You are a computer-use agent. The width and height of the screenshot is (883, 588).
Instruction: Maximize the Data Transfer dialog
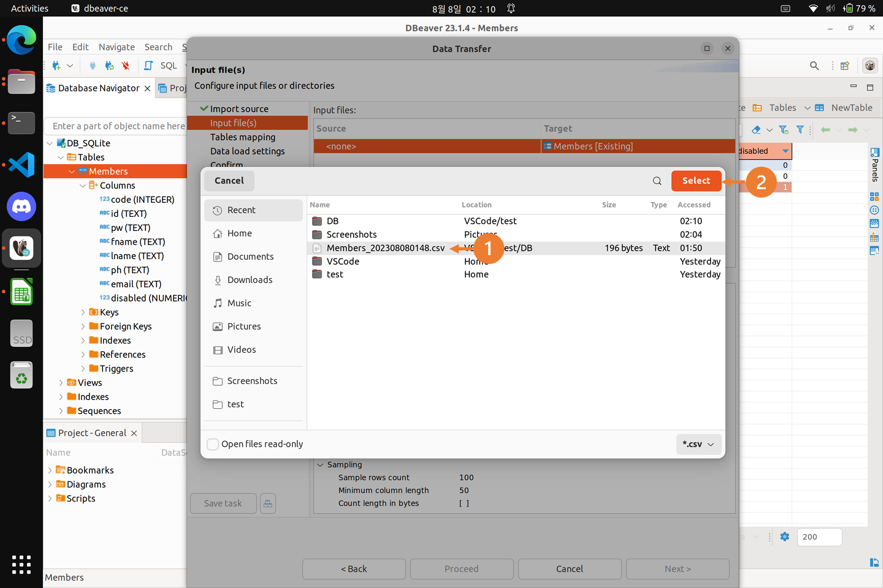coord(707,48)
